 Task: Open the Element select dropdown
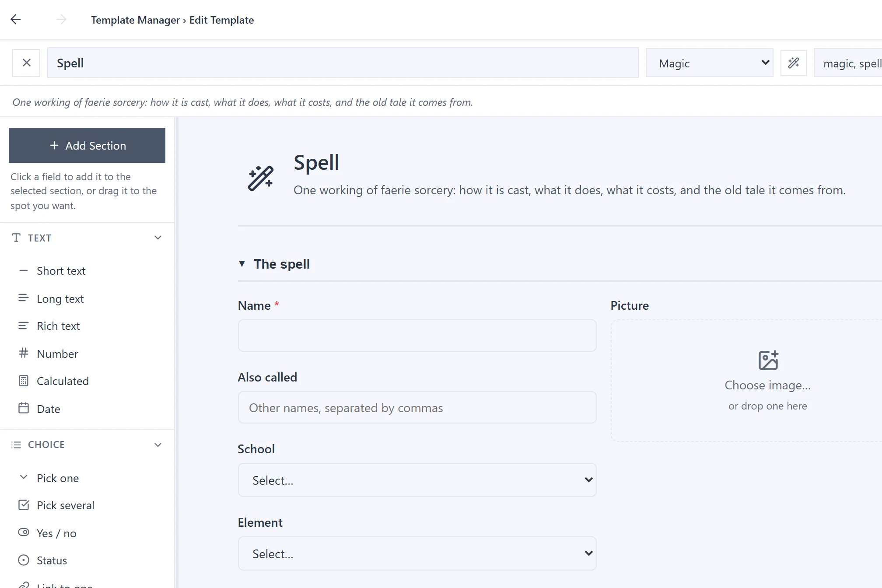[417, 553]
